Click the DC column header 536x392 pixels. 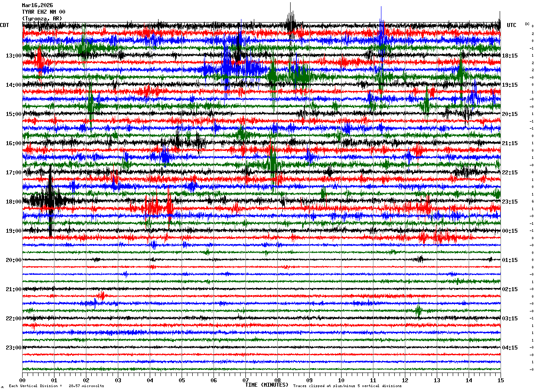coord(527,23)
